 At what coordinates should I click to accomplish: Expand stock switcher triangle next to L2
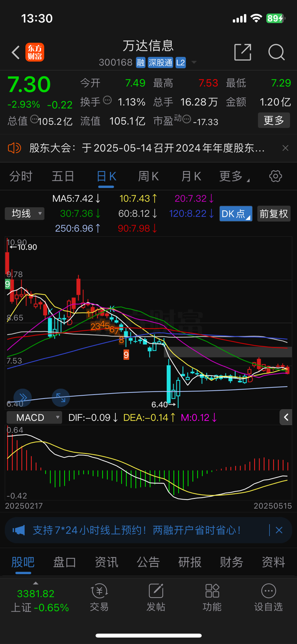coord(194,62)
